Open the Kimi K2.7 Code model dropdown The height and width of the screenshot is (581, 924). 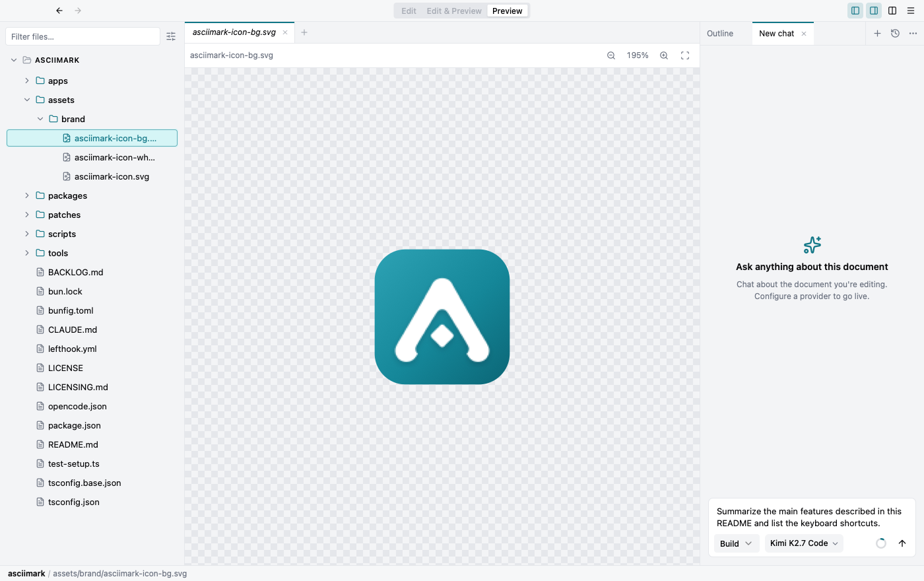click(804, 543)
